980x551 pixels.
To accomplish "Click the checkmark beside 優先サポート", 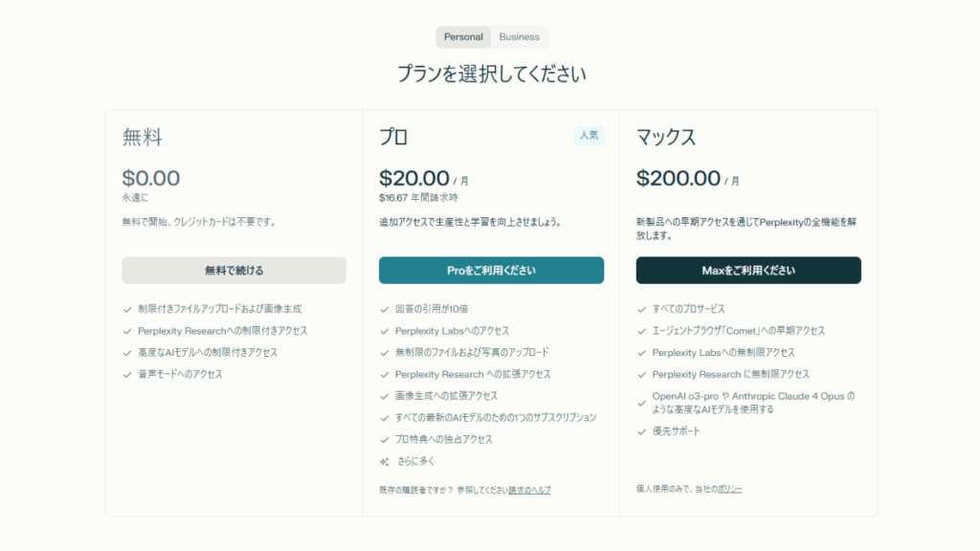I will point(641,431).
